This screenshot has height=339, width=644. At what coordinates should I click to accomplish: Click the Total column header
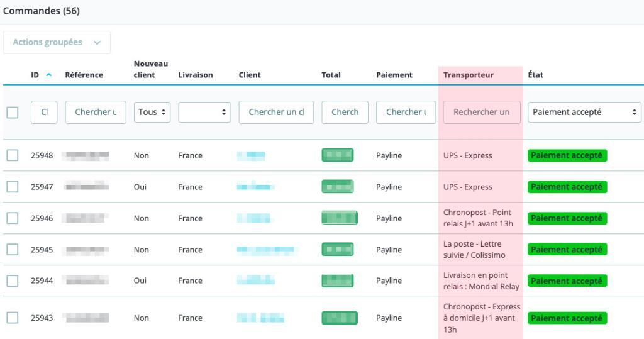point(331,75)
